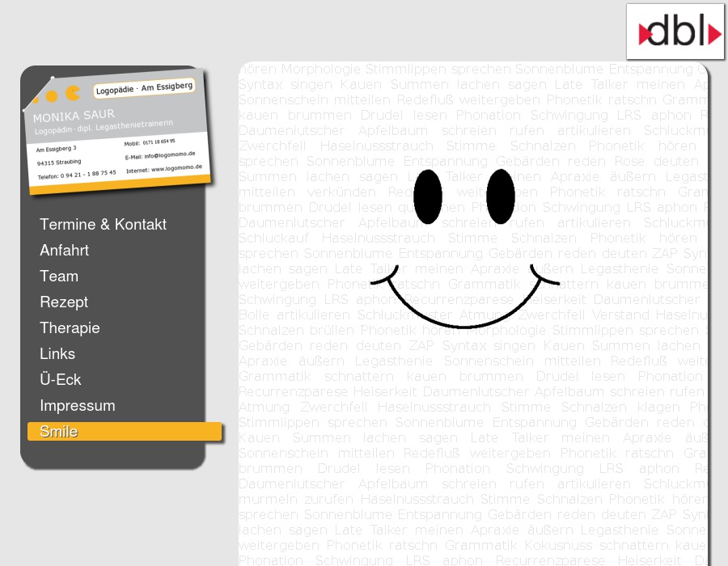
Task: Click the Logopädie · Am Essigberg label
Action: coord(143,87)
